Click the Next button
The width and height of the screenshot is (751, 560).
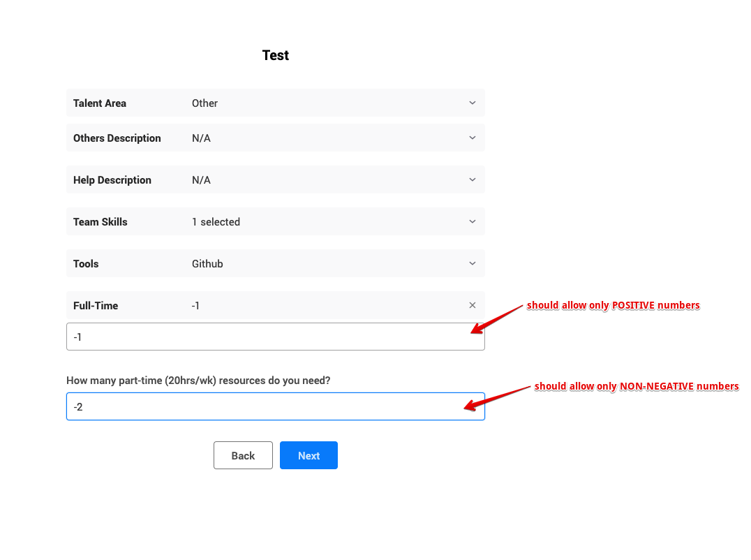tap(308, 455)
